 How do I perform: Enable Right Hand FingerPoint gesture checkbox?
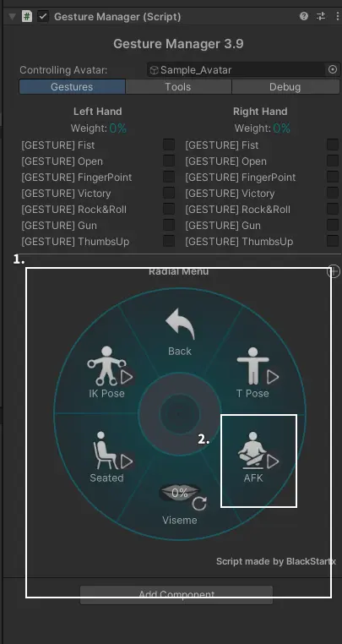(333, 177)
